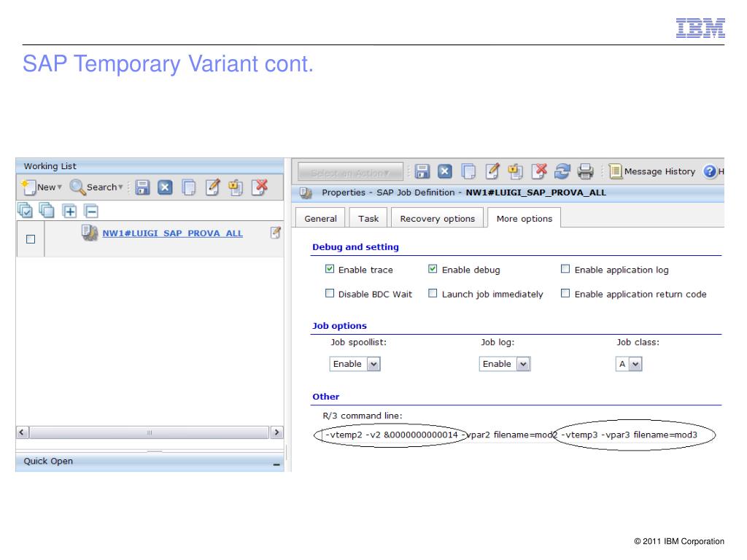Click the Save icon in Properties toolbar
The image size is (747, 560).
coord(422,171)
